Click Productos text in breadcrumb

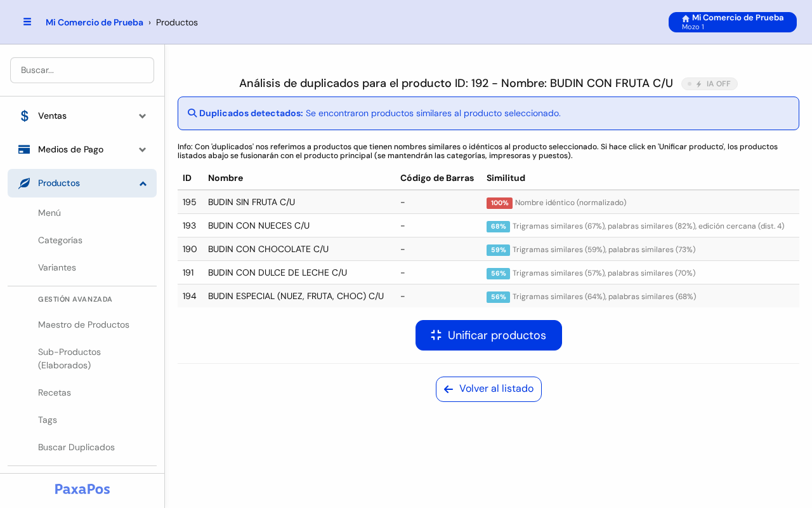(x=177, y=22)
